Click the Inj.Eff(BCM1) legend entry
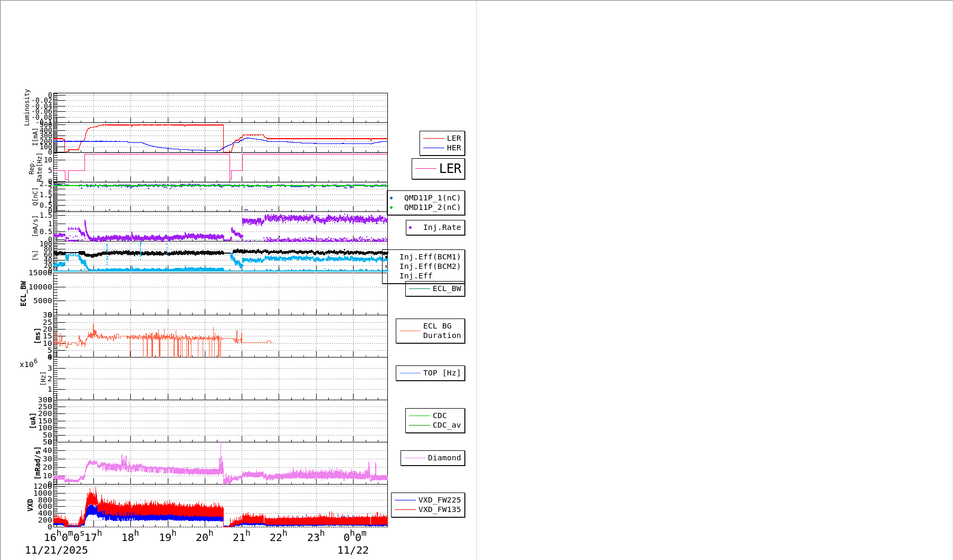Viewport: 953px width, 560px height. tap(430, 257)
